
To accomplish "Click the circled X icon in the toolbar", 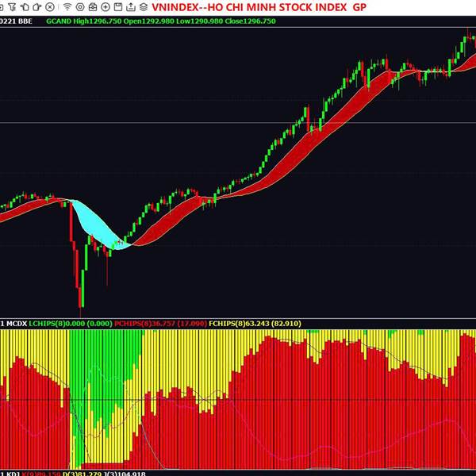I will 50,6.
